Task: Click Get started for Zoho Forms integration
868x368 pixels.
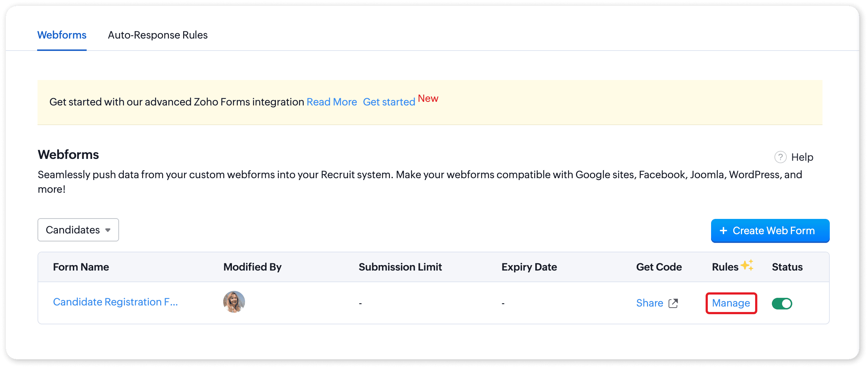Action: click(389, 102)
